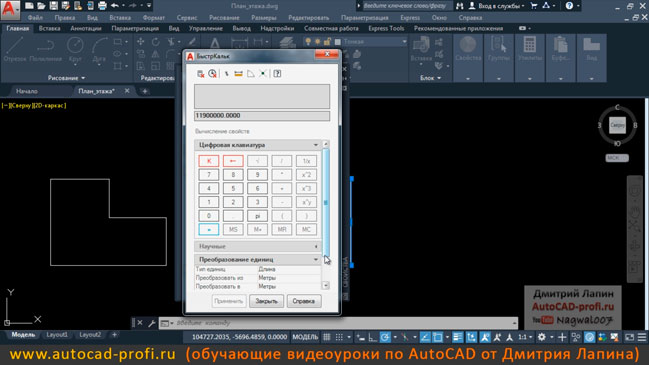Image resolution: width=649 pixels, height=365 pixels.
Task: Click the Закрыть button
Action: pos(266,301)
